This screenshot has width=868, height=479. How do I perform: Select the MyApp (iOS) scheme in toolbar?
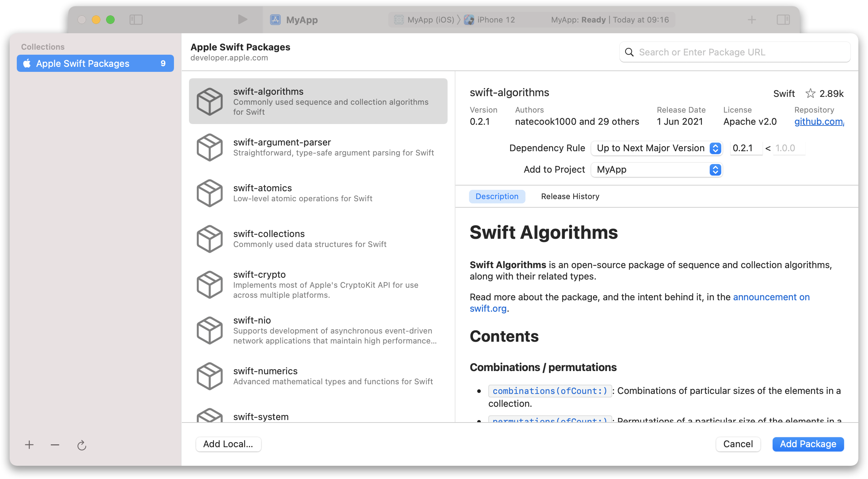click(424, 20)
